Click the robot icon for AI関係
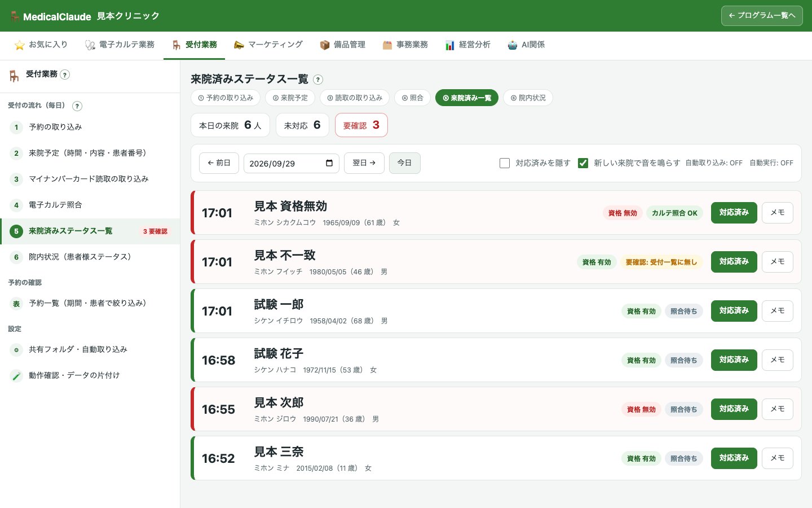 [x=512, y=45]
